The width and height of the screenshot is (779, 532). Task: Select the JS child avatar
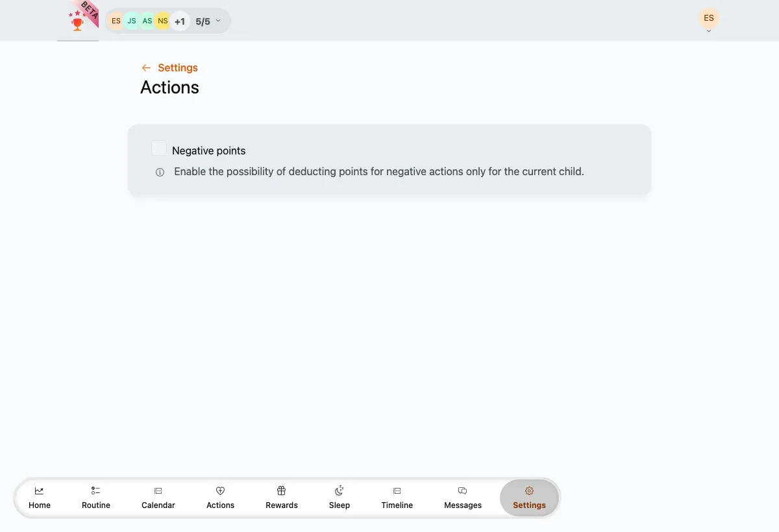pyautogui.click(x=132, y=21)
